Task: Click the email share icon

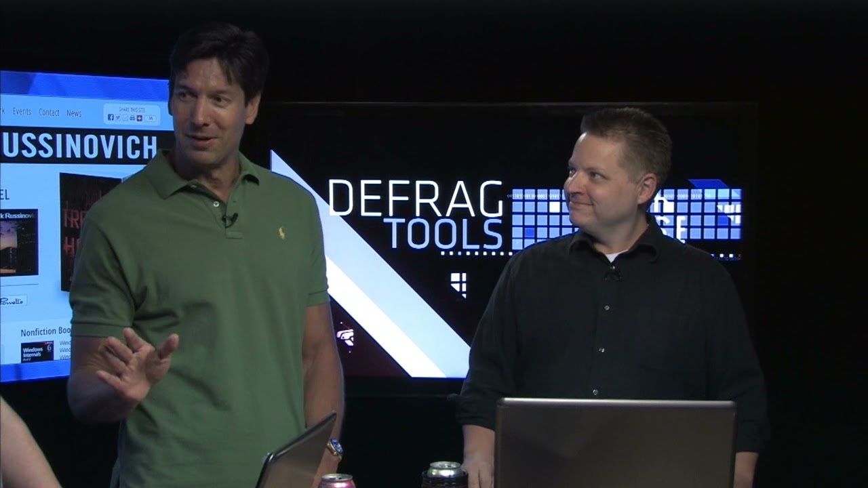Action: [125, 117]
